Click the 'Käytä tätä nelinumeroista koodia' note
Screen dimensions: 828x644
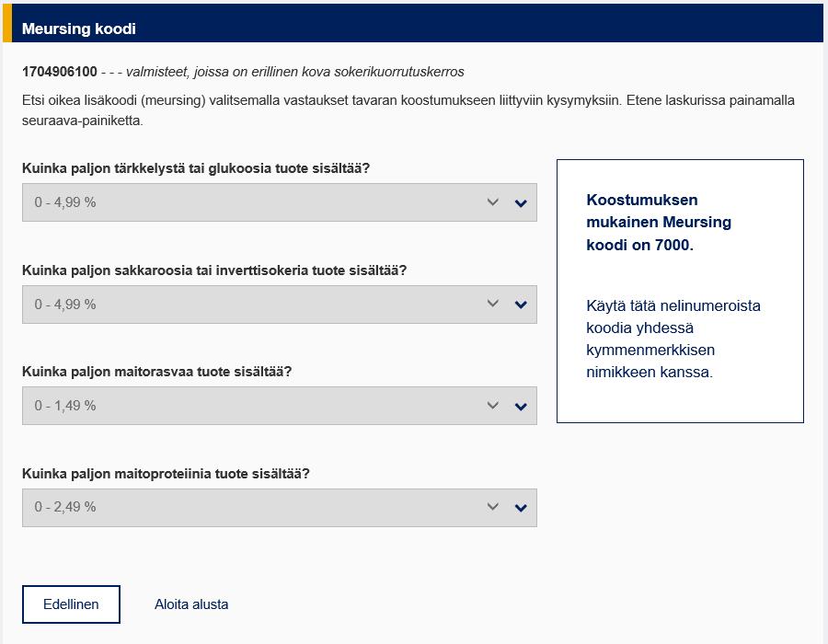[673, 339]
